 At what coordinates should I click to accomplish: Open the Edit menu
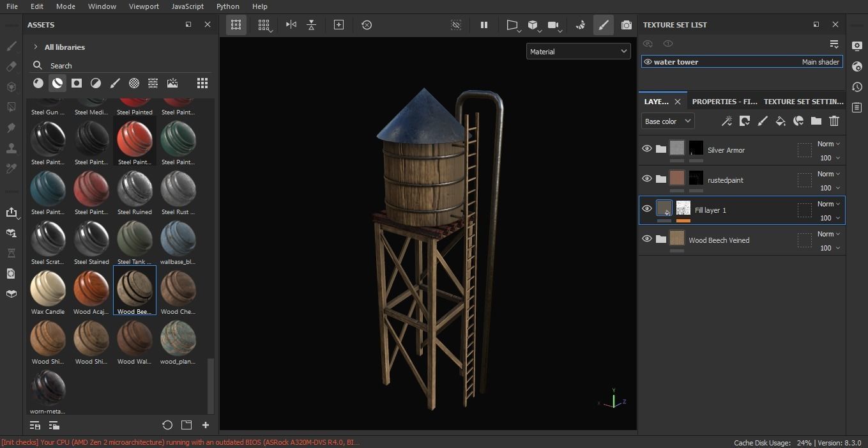click(x=37, y=6)
